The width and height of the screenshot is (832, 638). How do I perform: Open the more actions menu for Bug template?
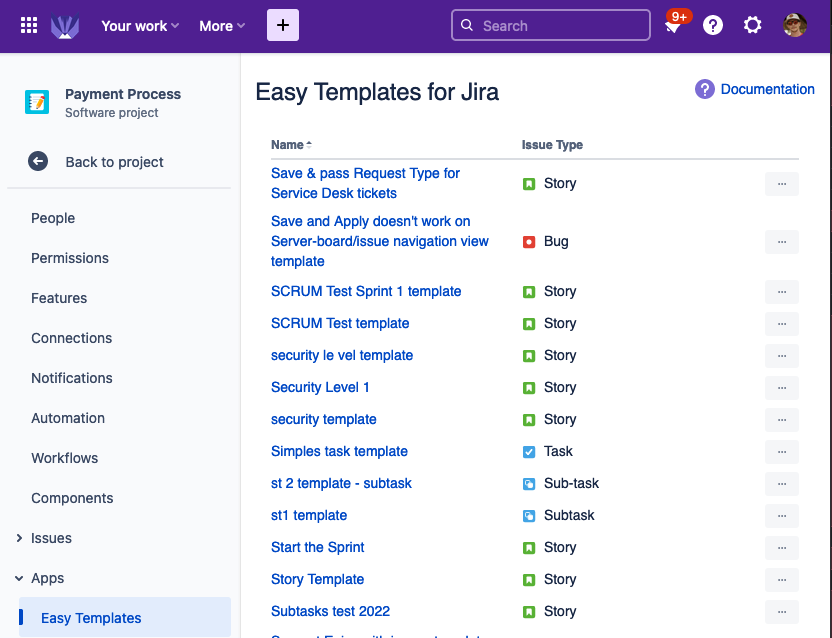pos(781,241)
